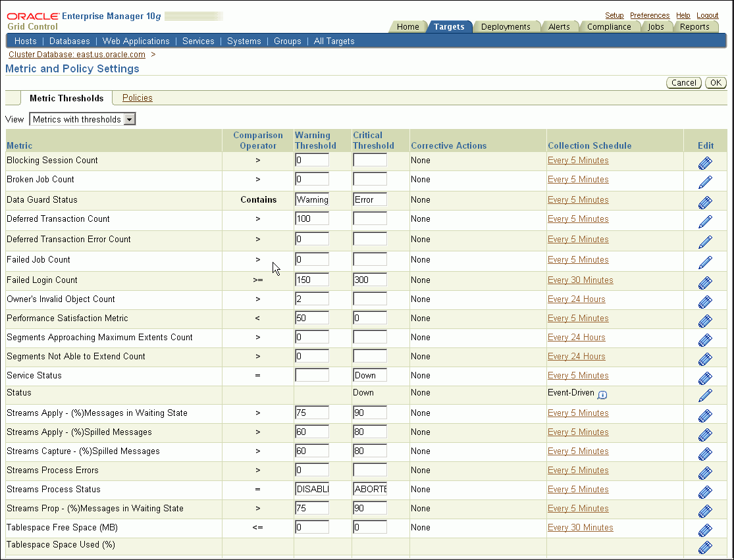Click Streams Process Errors critical threshold field

[370, 470]
